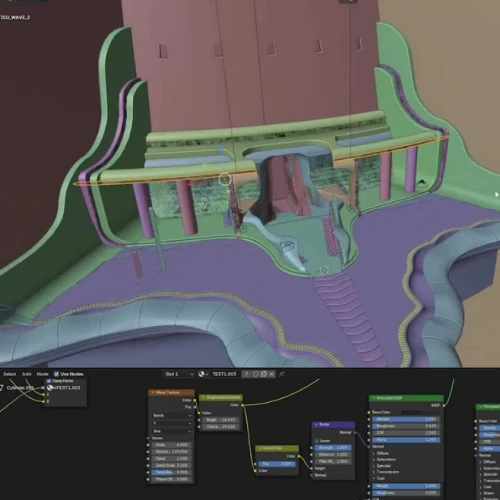Collapse the Wave Texture node arrow
The width and height of the screenshot is (500, 500).
point(153,392)
